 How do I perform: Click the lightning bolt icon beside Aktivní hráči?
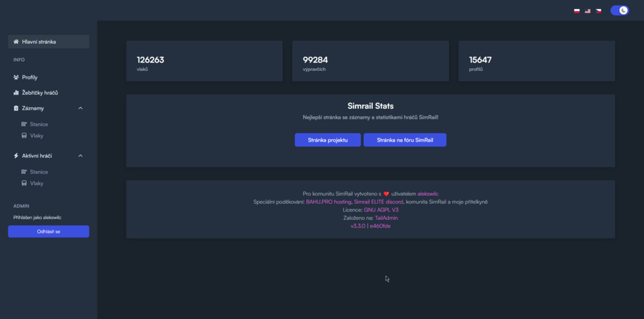tap(16, 156)
